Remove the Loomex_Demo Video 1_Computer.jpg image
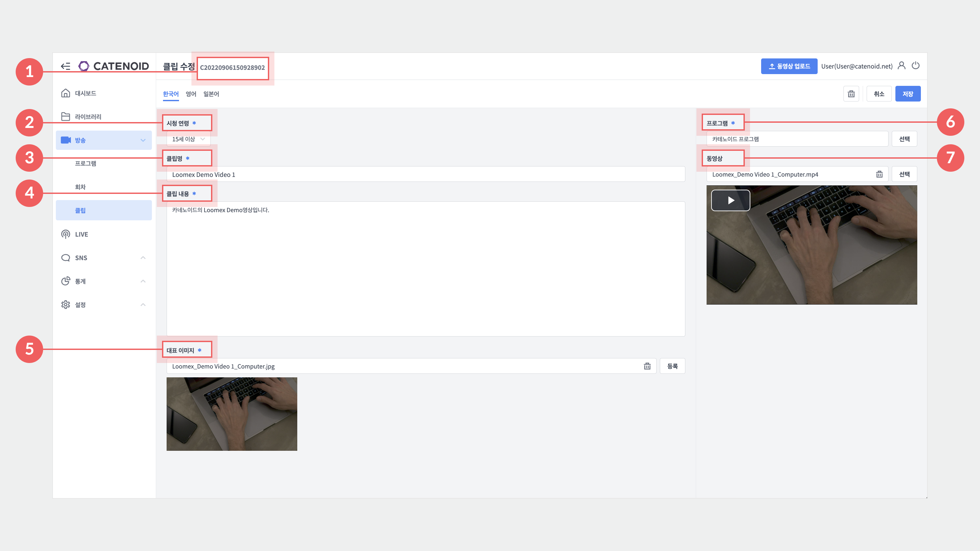This screenshot has height=551, width=980. click(x=647, y=366)
